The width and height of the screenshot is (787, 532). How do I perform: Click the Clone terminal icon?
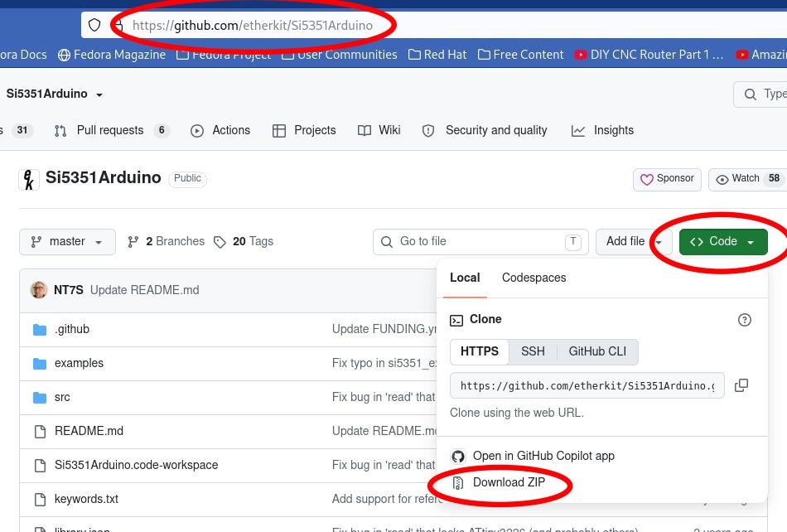pos(456,320)
